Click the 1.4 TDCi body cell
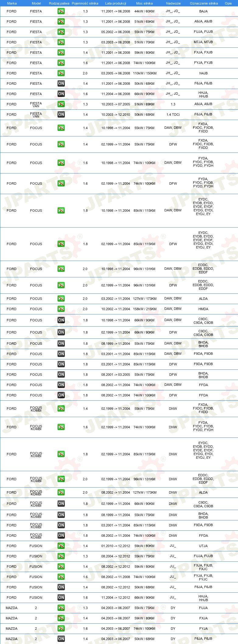The height and width of the screenshot is (644, 238). click(173, 115)
